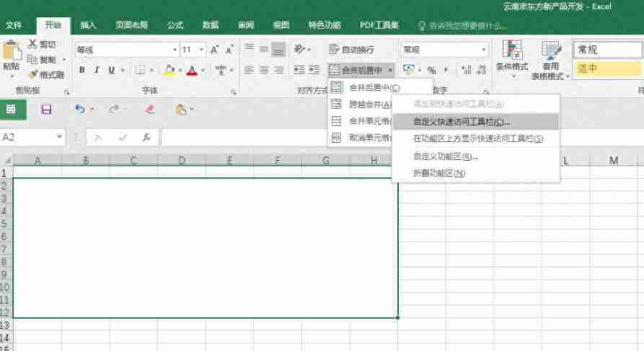Click the blue Undo arrow
The height and width of the screenshot is (351, 644).
tap(79, 110)
